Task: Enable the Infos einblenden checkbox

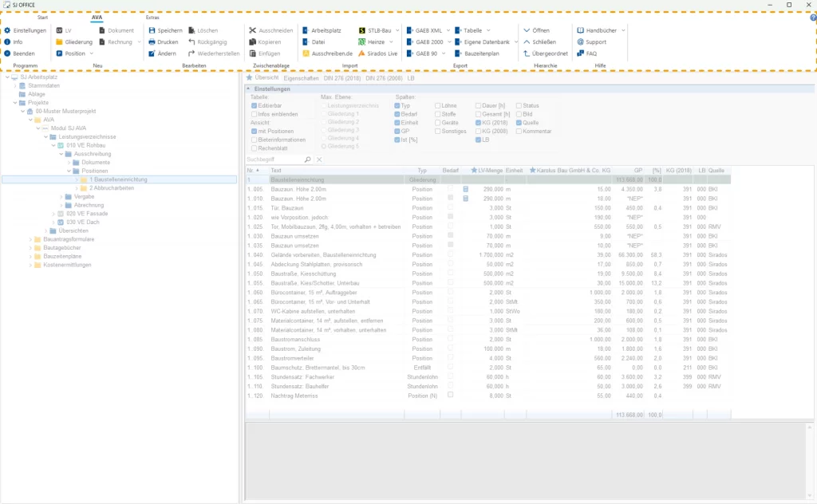Action: click(255, 114)
